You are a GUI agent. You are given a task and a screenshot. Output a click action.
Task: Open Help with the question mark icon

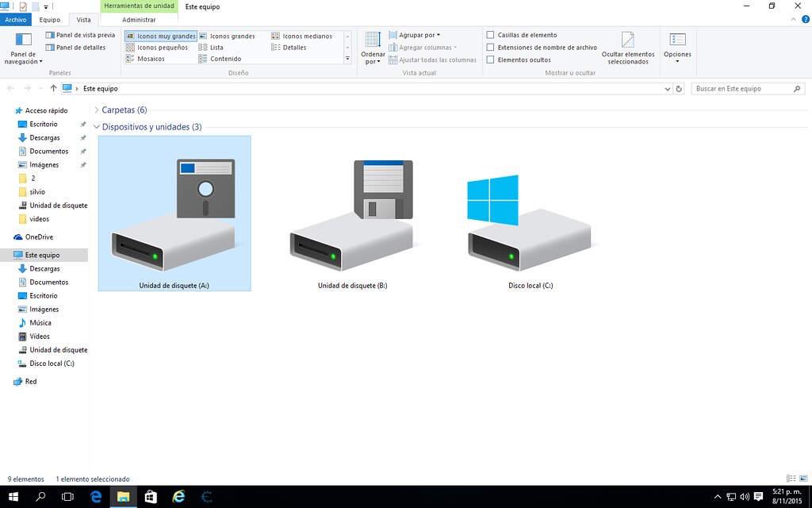coord(806,20)
